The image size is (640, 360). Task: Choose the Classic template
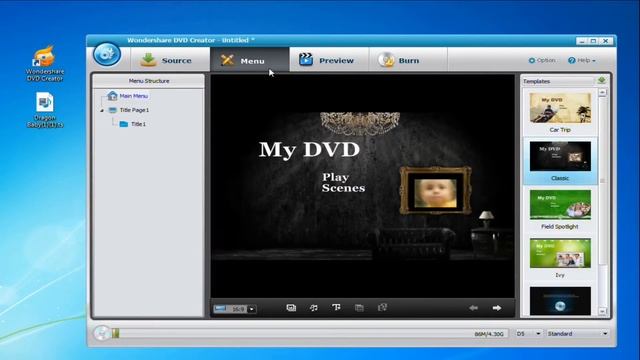tap(560, 161)
